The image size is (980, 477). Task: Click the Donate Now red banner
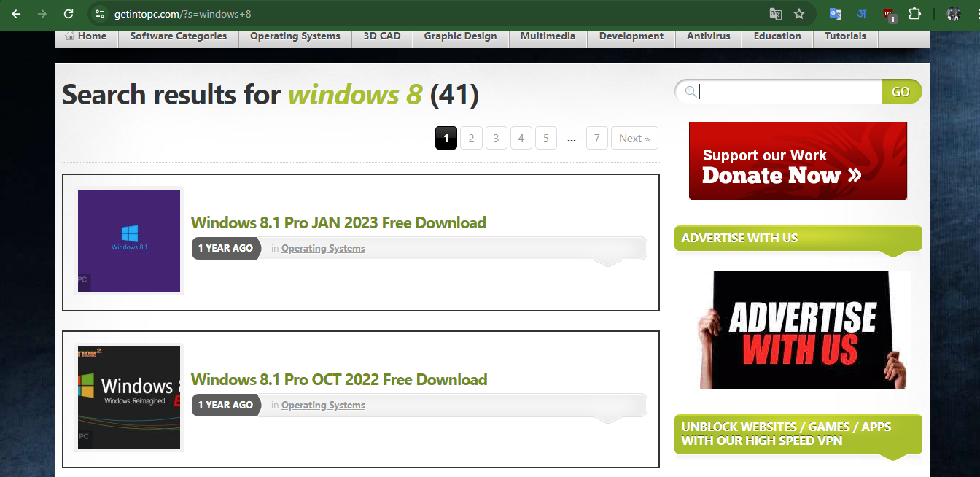pyautogui.click(x=798, y=160)
